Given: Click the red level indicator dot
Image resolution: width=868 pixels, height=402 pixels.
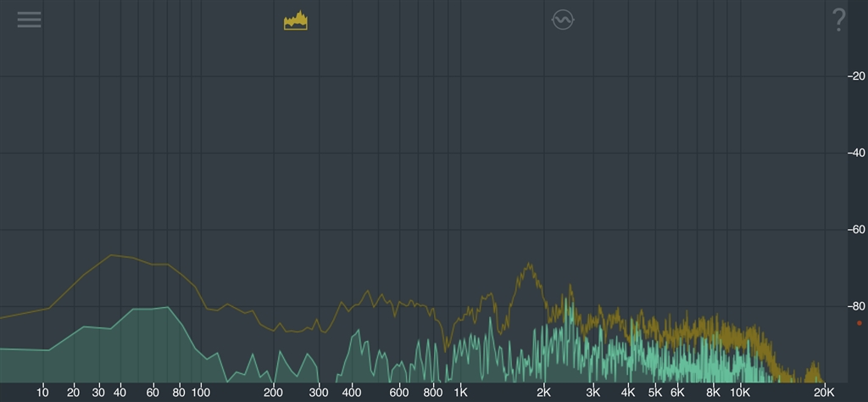Looking at the screenshot, I should tap(860, 323).
